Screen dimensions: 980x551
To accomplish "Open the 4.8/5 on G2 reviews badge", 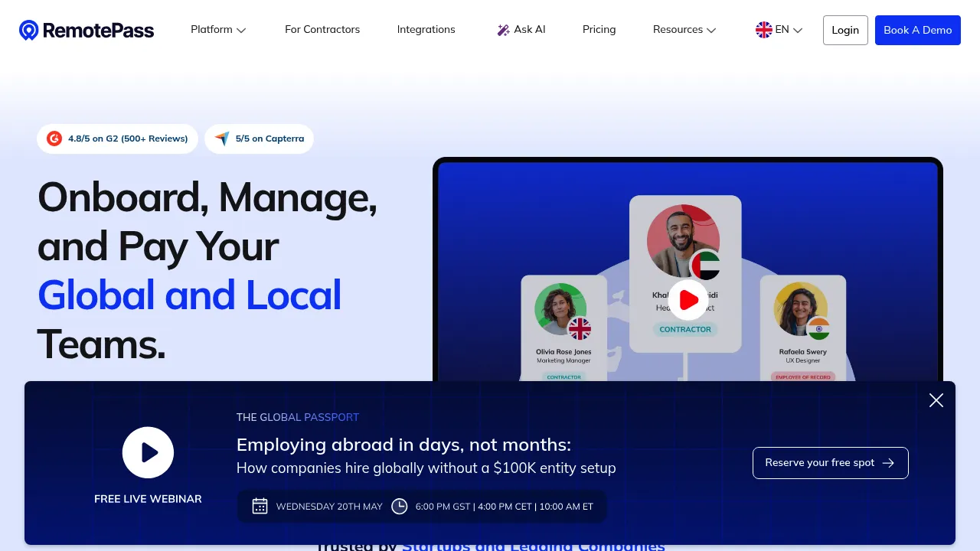I will [117, 139].
